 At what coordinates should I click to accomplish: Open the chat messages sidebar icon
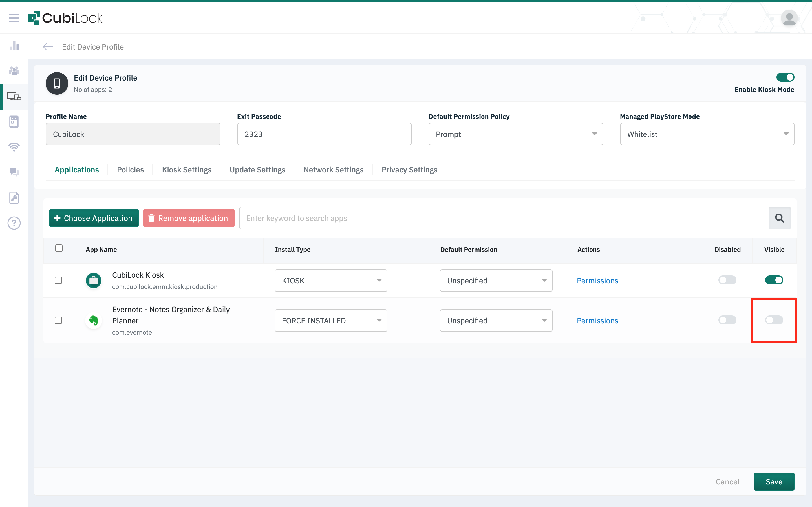[14, 172]
